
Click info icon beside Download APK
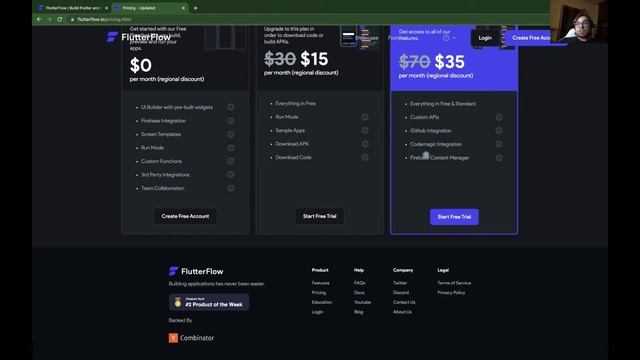click(x=365, y=144)
